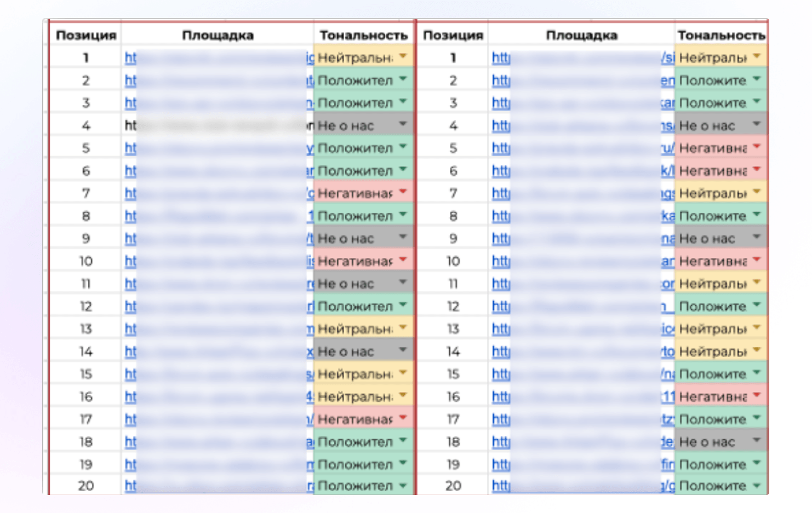Open tonality dropdown arrow in left row 1
The width and height of the screenshot is (812, 513).
[403, 56]
